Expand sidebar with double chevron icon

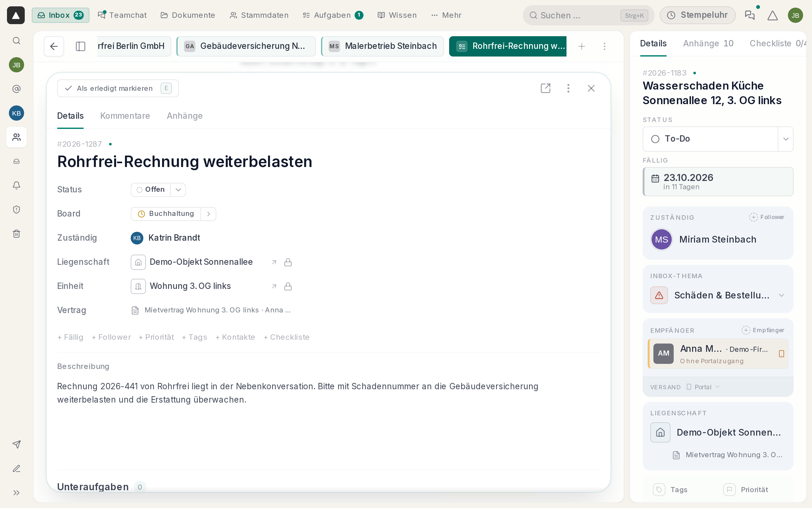pos(16,492)
